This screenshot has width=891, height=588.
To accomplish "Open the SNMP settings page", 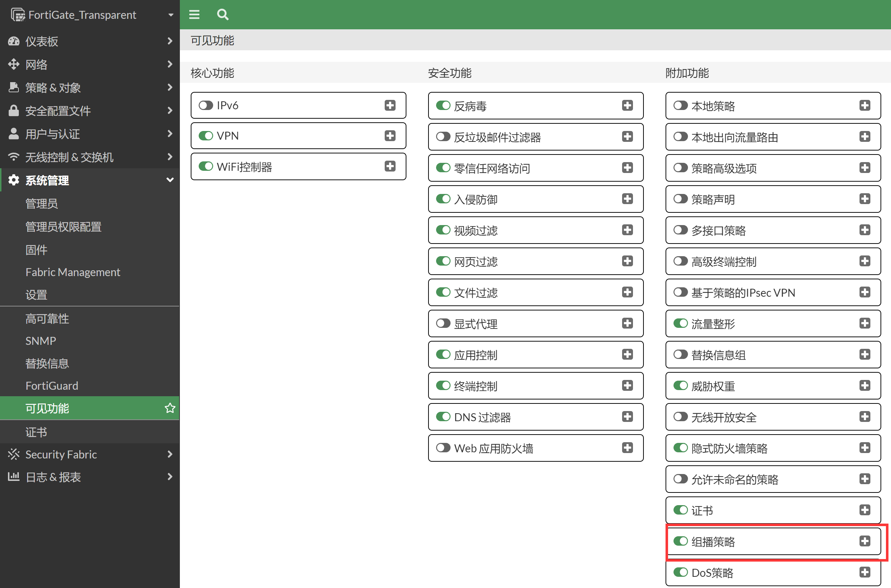I will [x=41, y=340].
